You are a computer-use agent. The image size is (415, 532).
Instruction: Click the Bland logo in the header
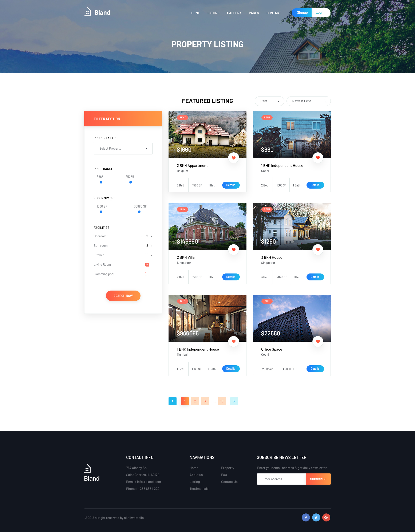tap(97, 12)
